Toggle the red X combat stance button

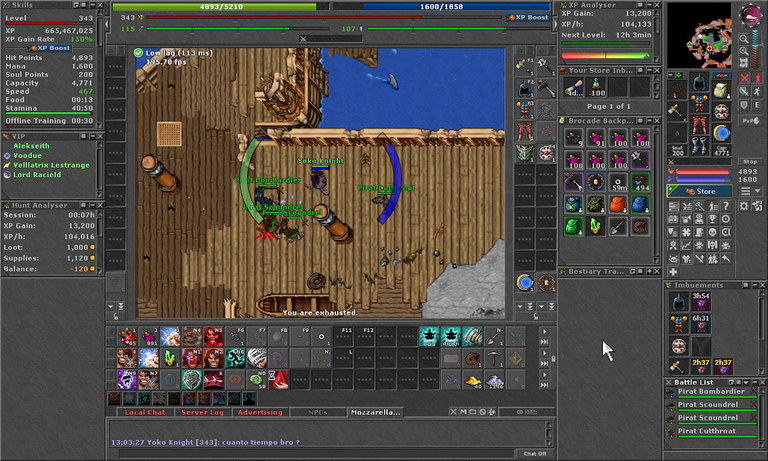(x=744, y=78)
